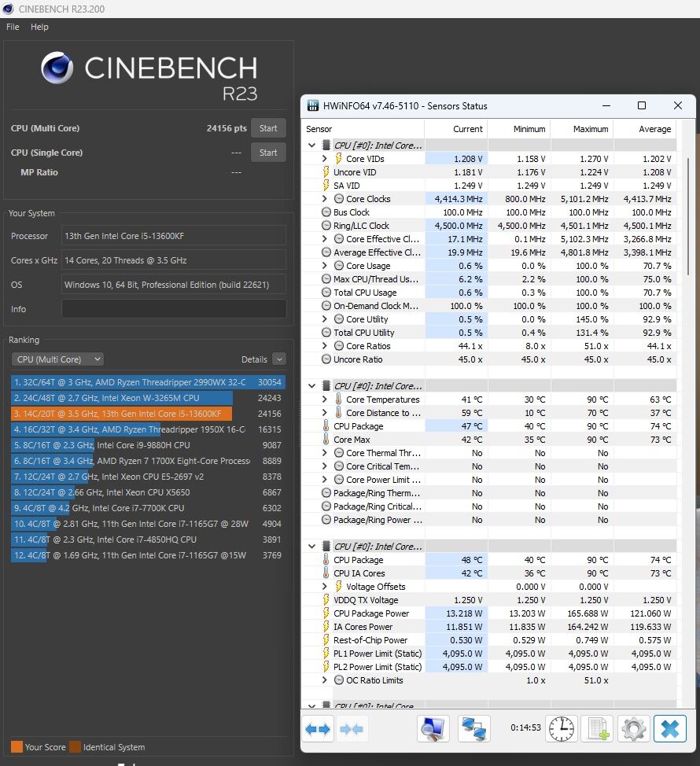This screenshot has width=700, height=766.
Task: Click the Current column header
Action: [x=455, y=129]
